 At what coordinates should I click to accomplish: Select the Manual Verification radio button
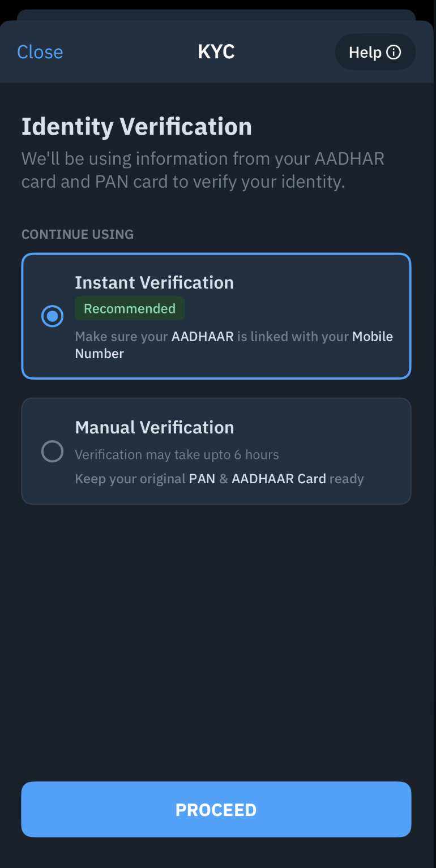point(53,452)
